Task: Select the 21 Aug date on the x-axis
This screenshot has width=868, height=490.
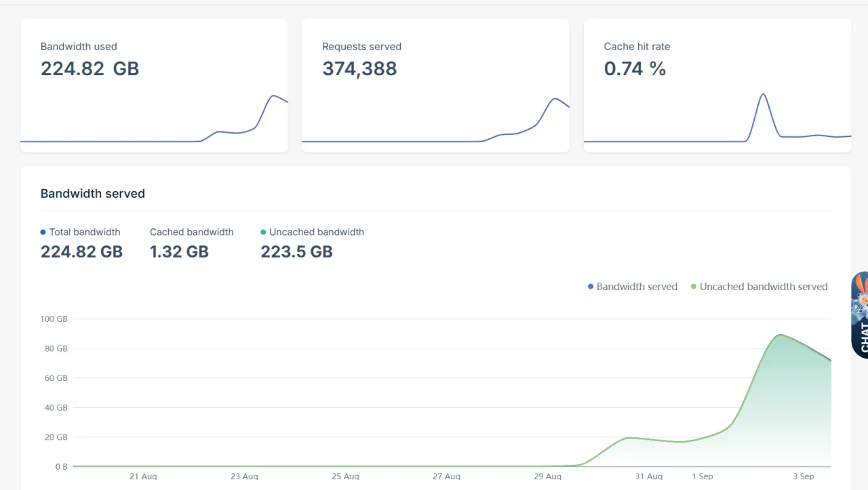Action: [143, 476]
